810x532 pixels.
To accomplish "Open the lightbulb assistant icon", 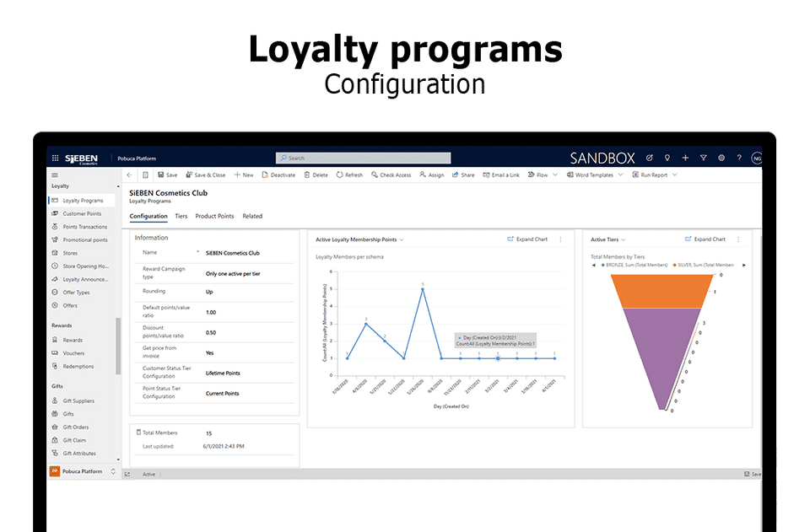I will 667,158.
